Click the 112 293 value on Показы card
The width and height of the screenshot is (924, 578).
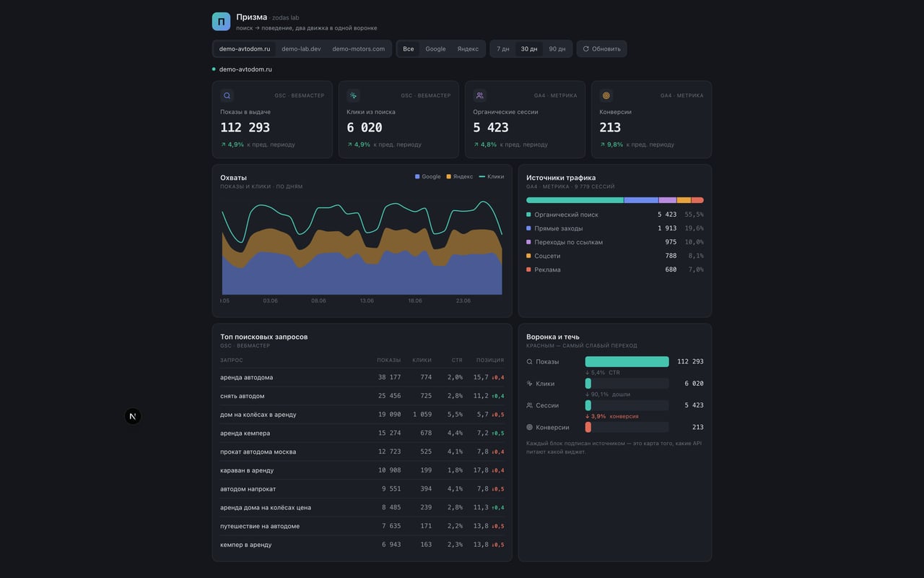coord(245,127)
